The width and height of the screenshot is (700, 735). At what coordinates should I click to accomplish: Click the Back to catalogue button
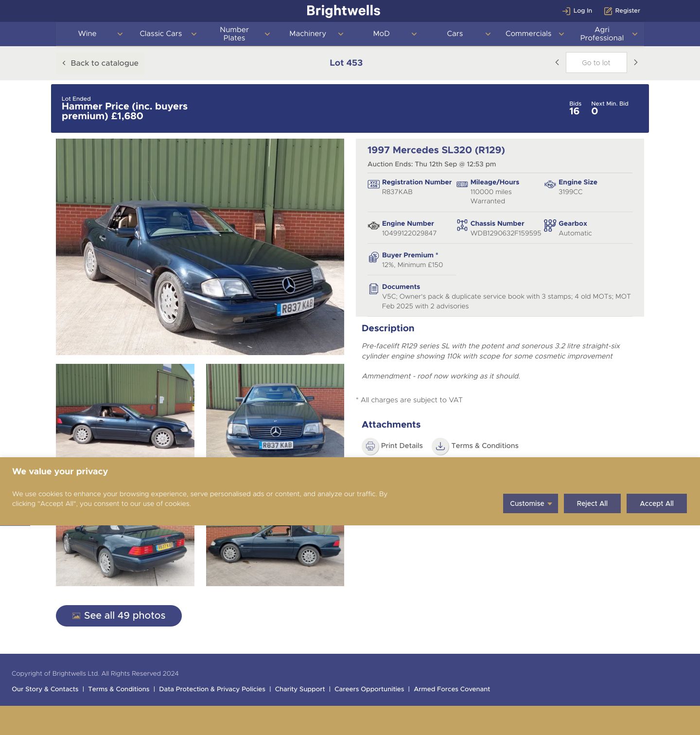click(100, 63)
